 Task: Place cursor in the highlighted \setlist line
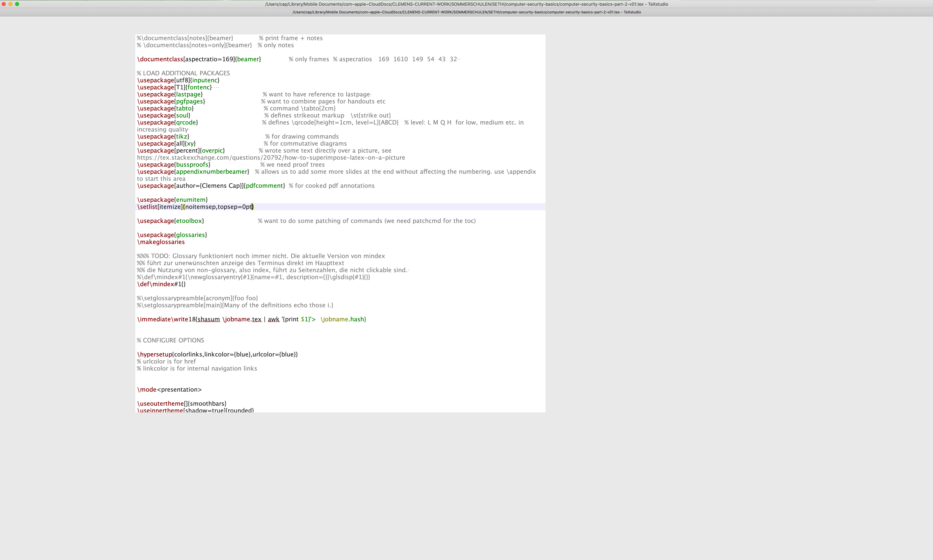pyautogui.click(x=195, y=207)
